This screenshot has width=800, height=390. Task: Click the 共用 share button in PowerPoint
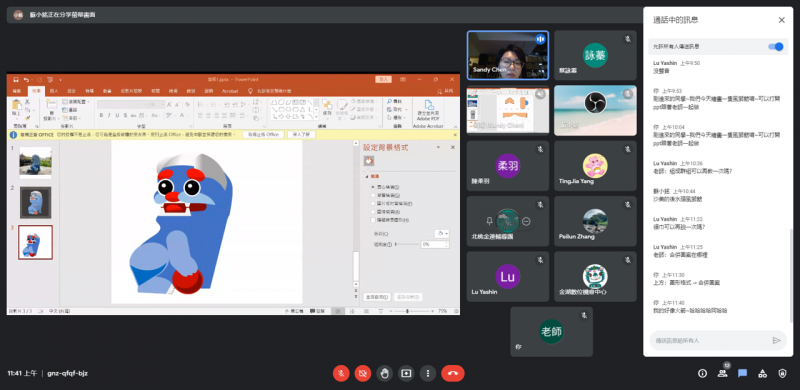pyautogui.click(x=445, y=91)
